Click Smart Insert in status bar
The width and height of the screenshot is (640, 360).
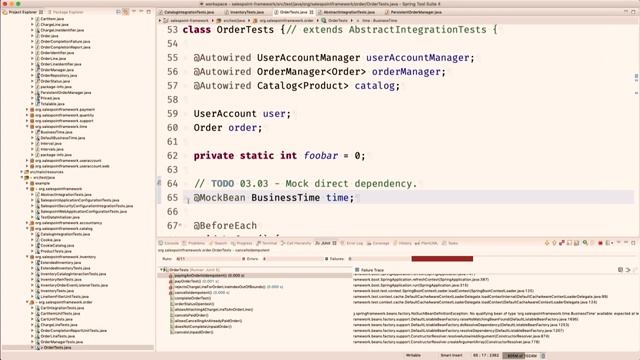click(x=451, y=356)
